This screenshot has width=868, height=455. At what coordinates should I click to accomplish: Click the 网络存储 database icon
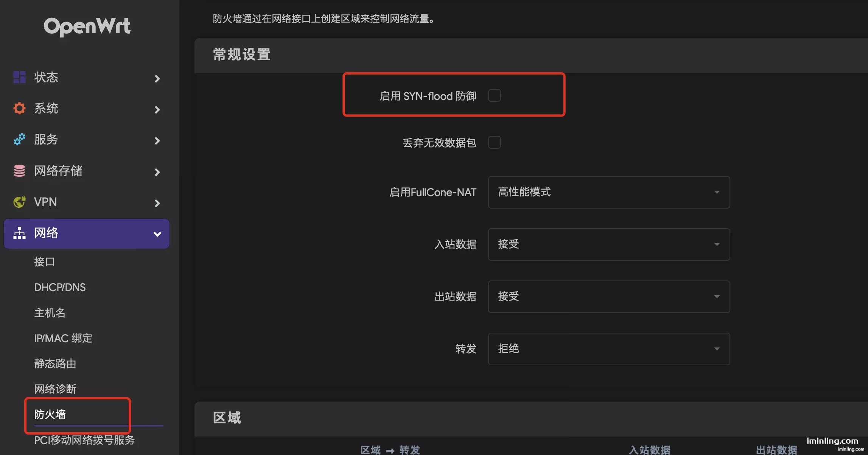[x=19, y=171]
